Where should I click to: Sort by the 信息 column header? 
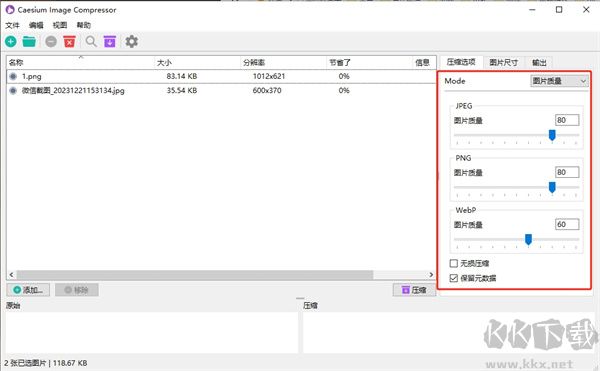pyautogui.click(x=424, y=62)
